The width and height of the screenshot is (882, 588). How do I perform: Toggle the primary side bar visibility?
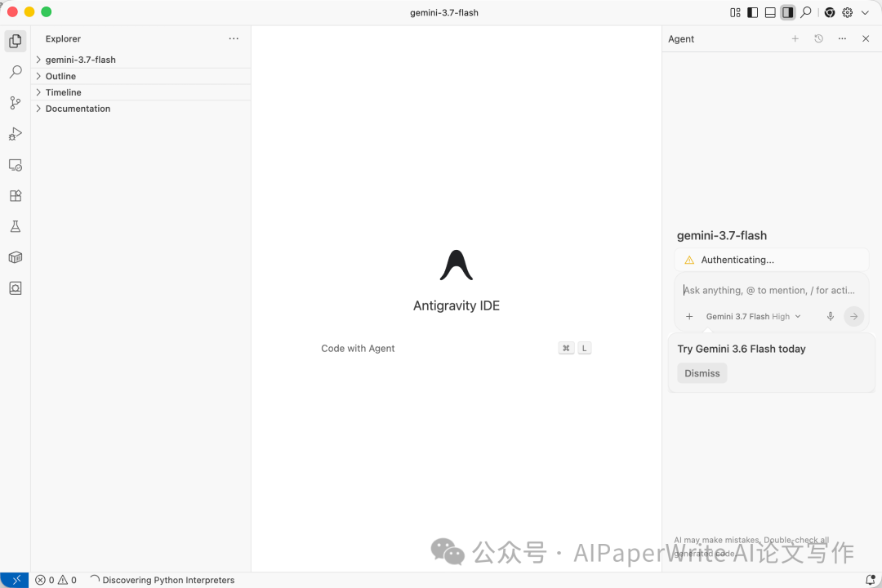[x=753, y=12]
